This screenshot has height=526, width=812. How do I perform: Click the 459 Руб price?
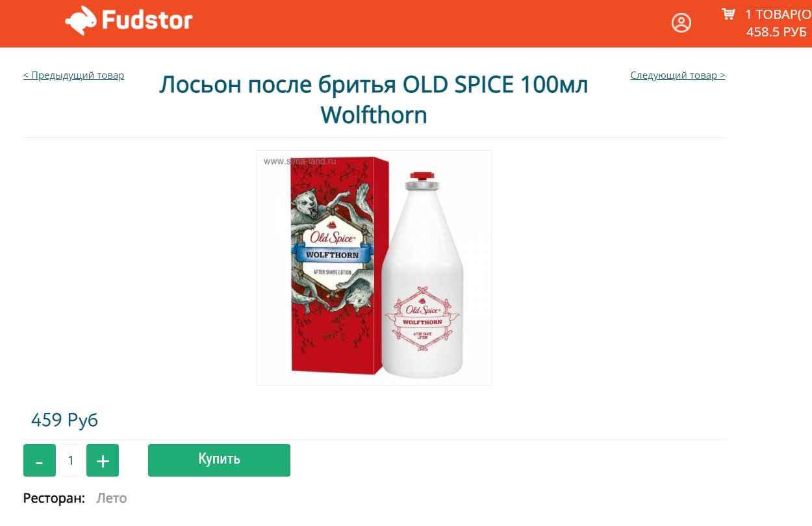(x=64, y=420)
